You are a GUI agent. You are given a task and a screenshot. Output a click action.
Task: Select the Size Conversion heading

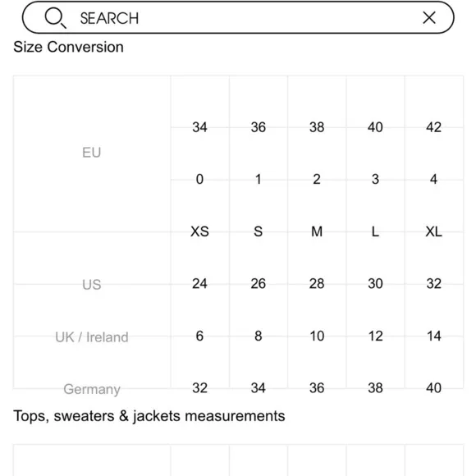pos(69,47)
